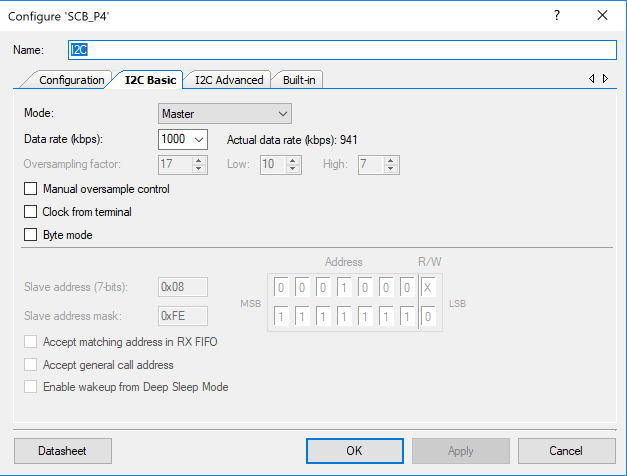This screenshot has width=627, height=476.
Task: Increase Oversampling factor with up arrow
Action: coord(199,161)
